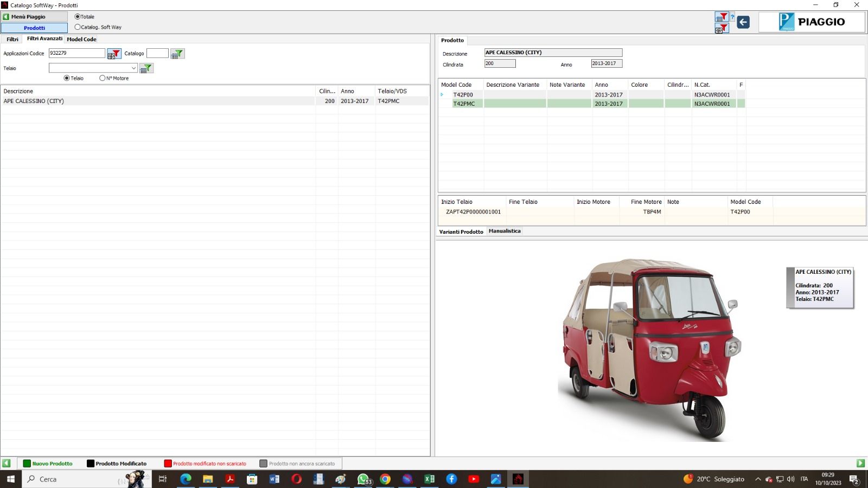Click the green filter icon next to Telaio
868x488 pixels.
point(146,68)
